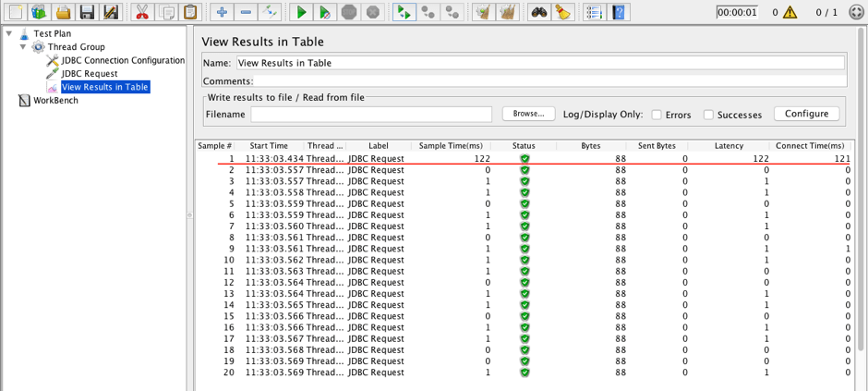Enable the Errors checkbox

[657, 115]
